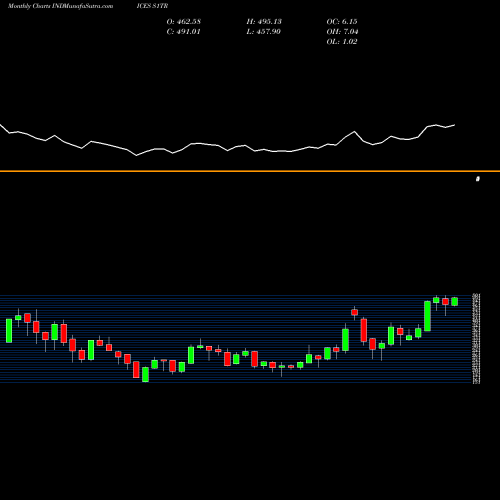Click the 'OL: 1.02' value

click(x=342, y=41)
